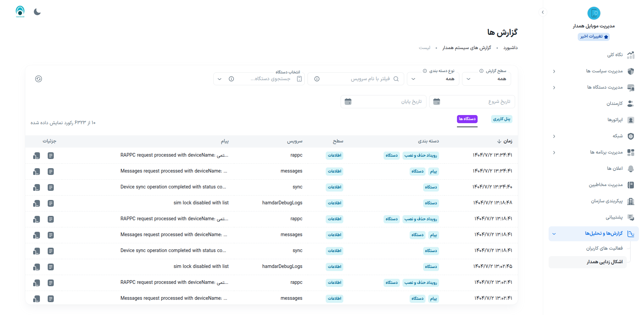This screenshot has height=315, width=644.
Task: Click the info icon in the device search field
Action: [231, 79]
